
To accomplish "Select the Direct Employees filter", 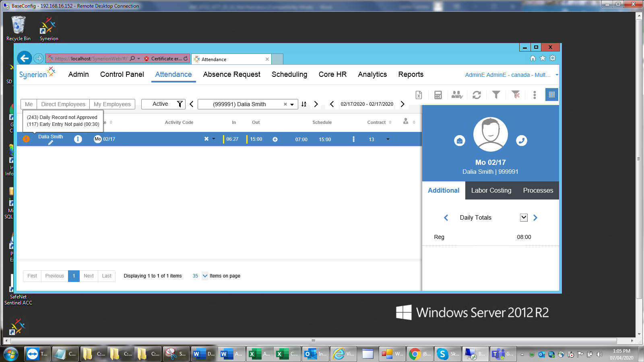I will (x=63, y=104).
